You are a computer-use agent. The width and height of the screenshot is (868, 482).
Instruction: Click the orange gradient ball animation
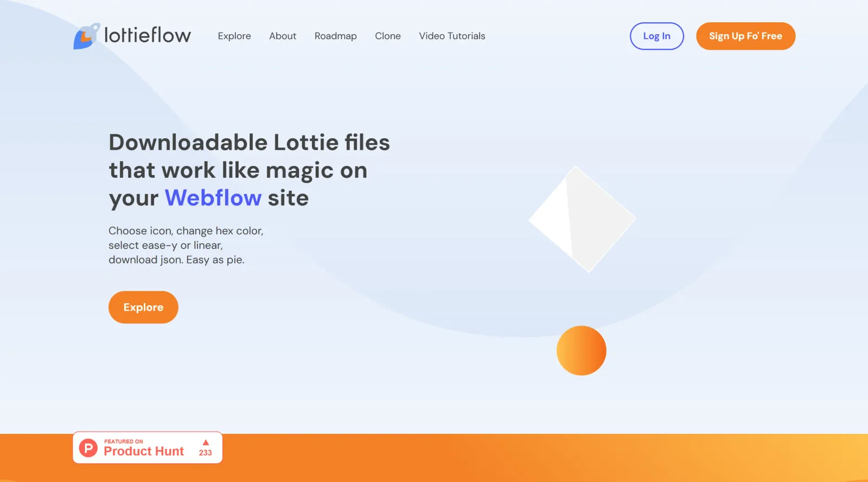click(581, 350)
